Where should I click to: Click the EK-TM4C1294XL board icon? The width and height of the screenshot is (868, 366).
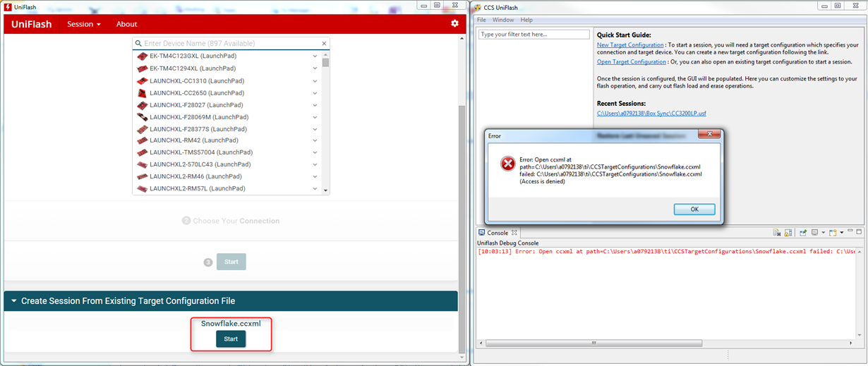[143, 68]
